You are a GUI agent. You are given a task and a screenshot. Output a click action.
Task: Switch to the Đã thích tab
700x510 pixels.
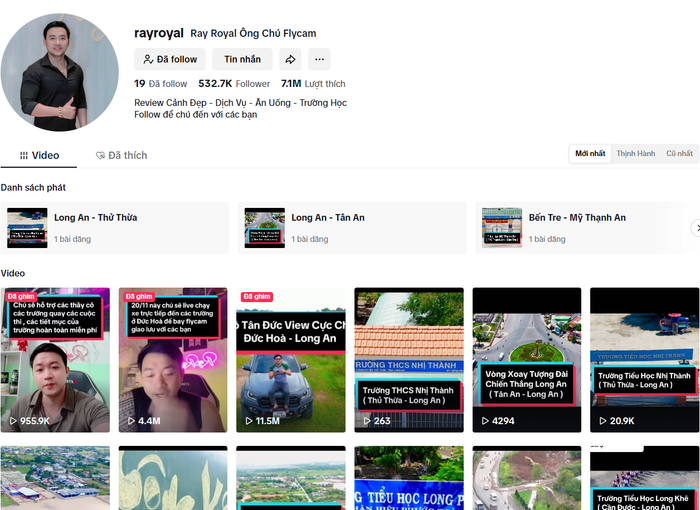coord(121,156)
